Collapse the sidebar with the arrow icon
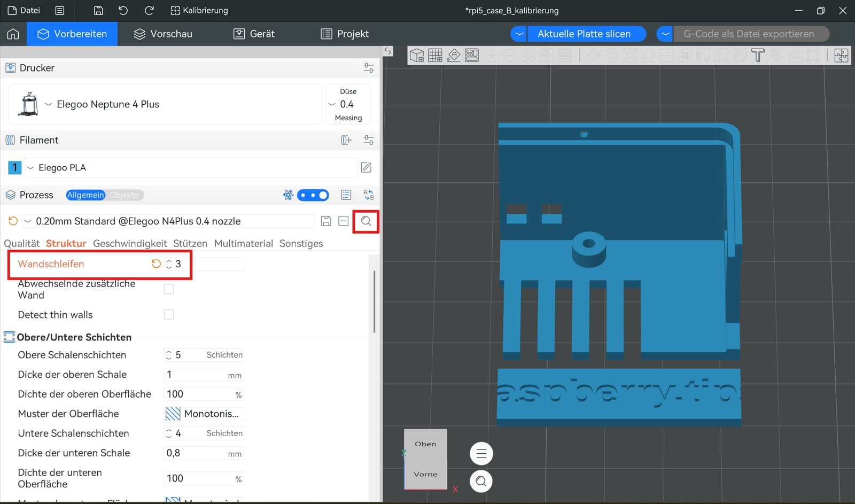This screenshot has width=855, height=504. tap(388, 51)
